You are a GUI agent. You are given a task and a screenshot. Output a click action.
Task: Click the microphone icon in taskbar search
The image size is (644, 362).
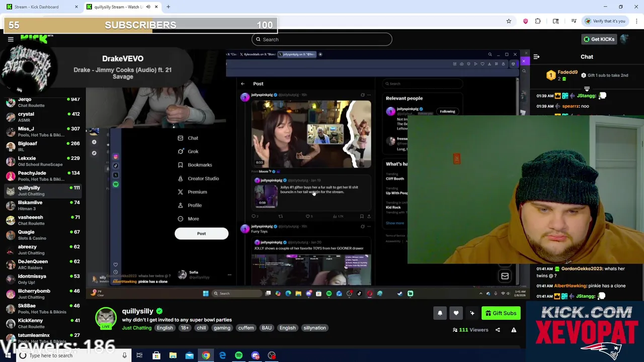pos(124,355)
